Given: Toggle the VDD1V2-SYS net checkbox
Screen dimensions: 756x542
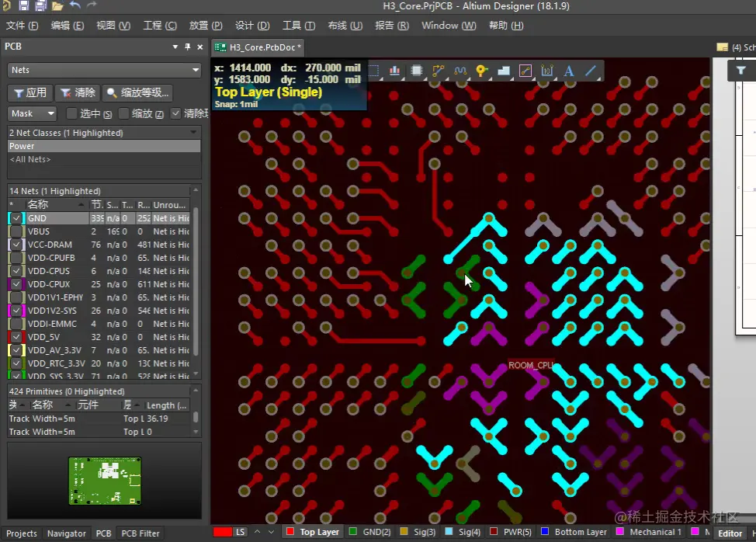Looking at the screenshot, I should [16, 311].
